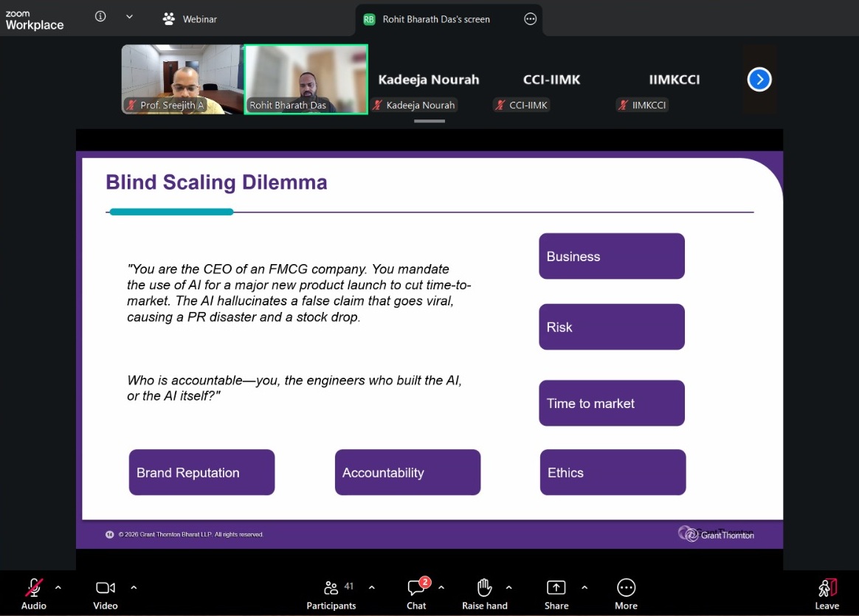Image resolution: width=859 pixels, height=616 pixels.
Task: Click the muted mic icon on Prof. Sreejith
Action: (131, 105)
